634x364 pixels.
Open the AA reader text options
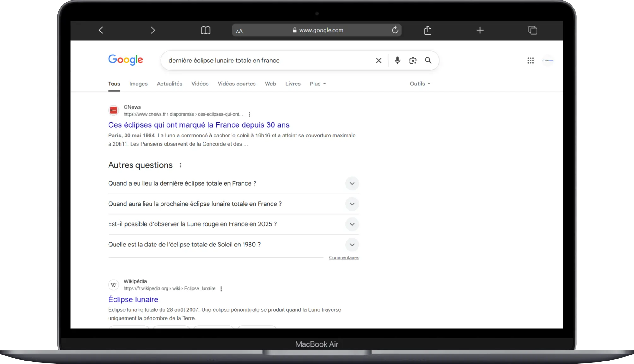[239, 31]
